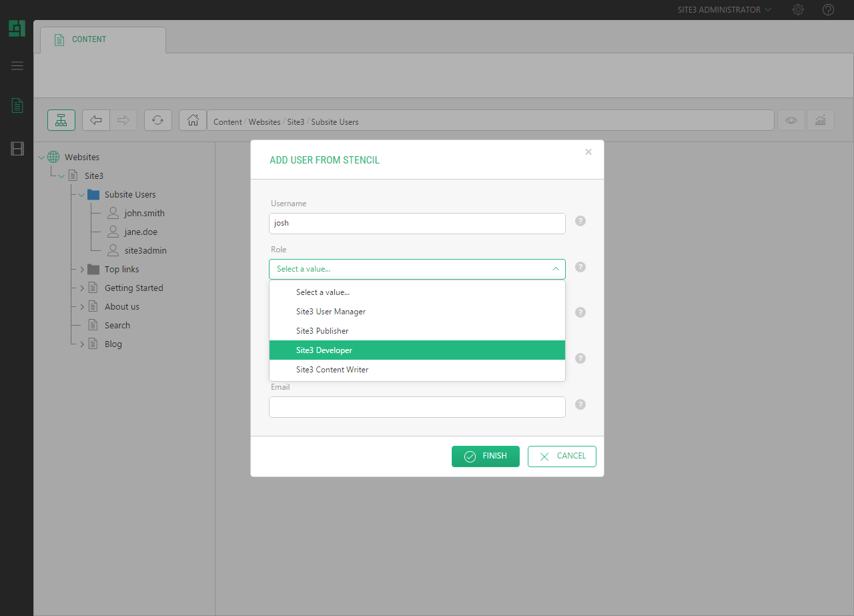854x616 pixels.
Task: Click the refresh icon in toolbar
Action: (158, 120)
